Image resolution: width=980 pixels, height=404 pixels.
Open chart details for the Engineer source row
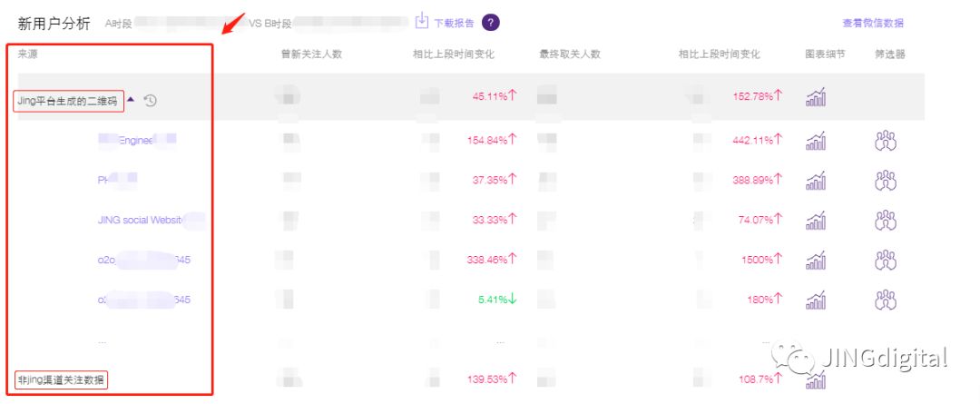816,140
